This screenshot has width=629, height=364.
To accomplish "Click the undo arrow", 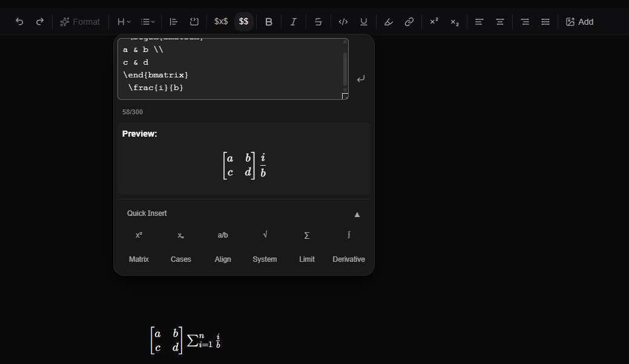I will click(19, 21).
